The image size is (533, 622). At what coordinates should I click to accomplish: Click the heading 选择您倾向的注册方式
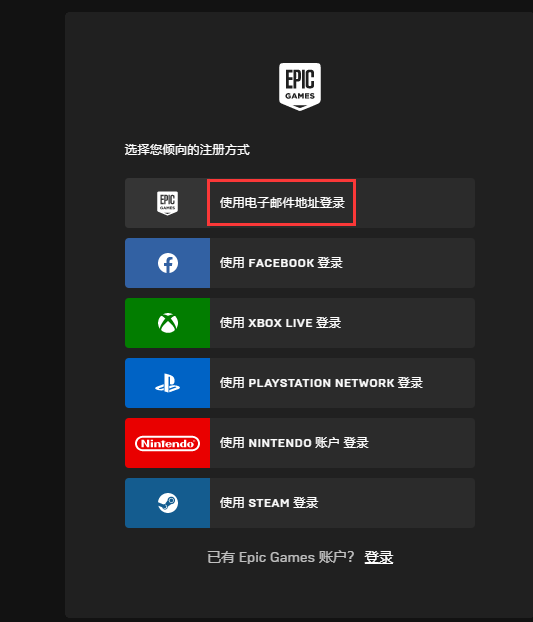pyautogui.click(x=187, y=150)
